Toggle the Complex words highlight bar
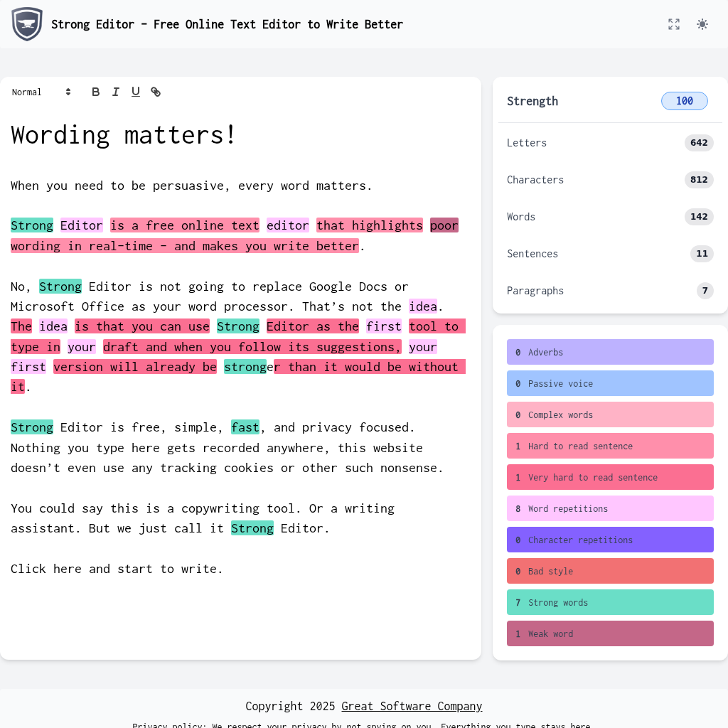 coord(609,414)
